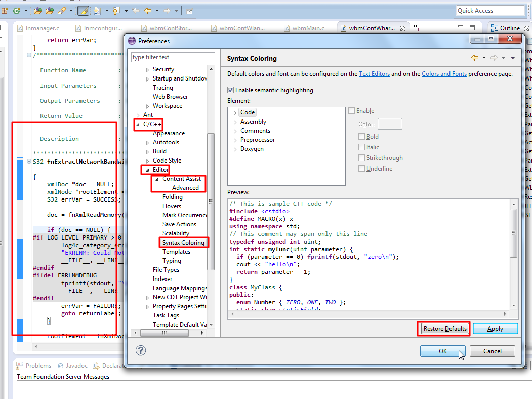Click the Restore Defaults button
Screen dimensions: 532x399
click(x=445, y=329)
